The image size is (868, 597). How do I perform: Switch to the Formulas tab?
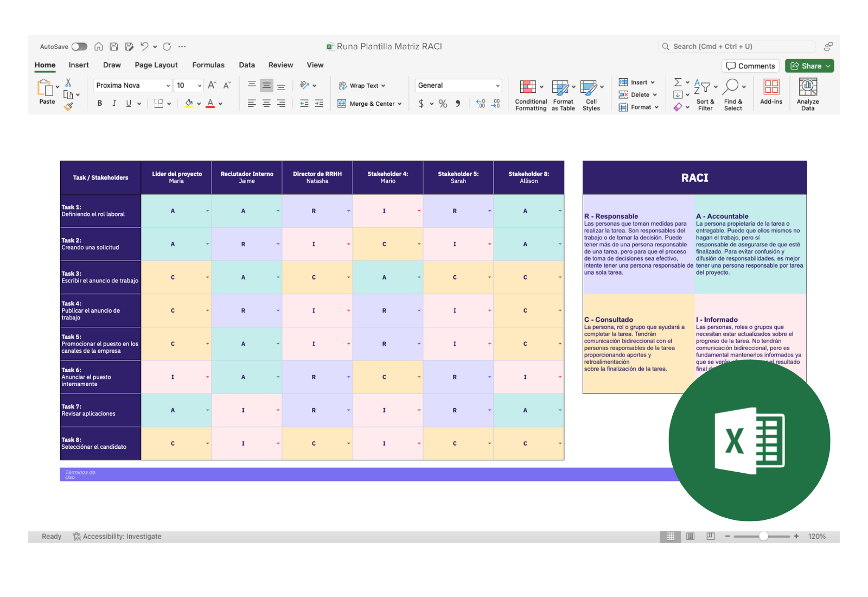tap(208, 65)
